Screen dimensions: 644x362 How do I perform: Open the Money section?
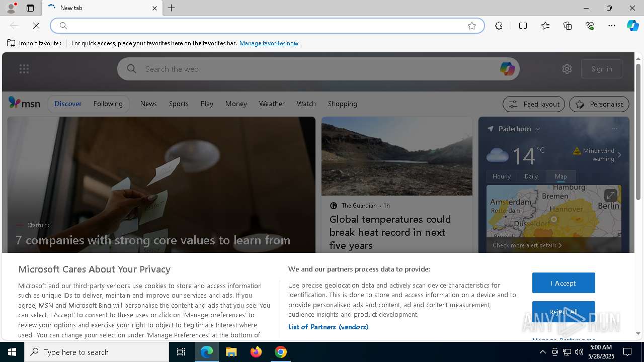(236, 104)
